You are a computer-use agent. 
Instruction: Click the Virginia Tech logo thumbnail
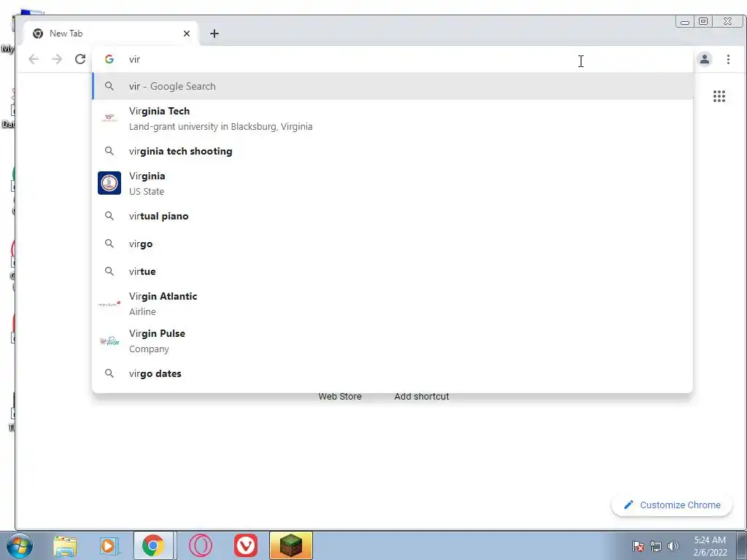tap(109, 118)
